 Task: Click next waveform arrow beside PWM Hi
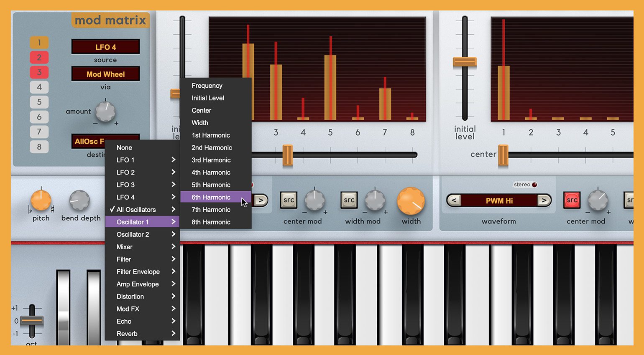(544, 200)
